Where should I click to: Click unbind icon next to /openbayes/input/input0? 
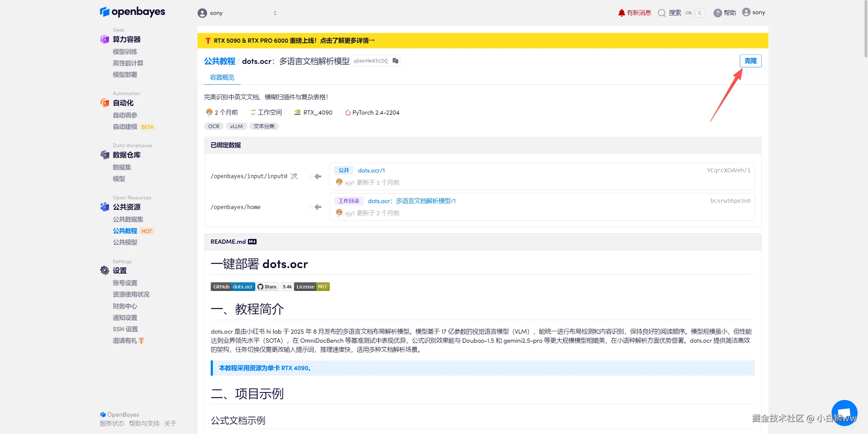[294, 176]
